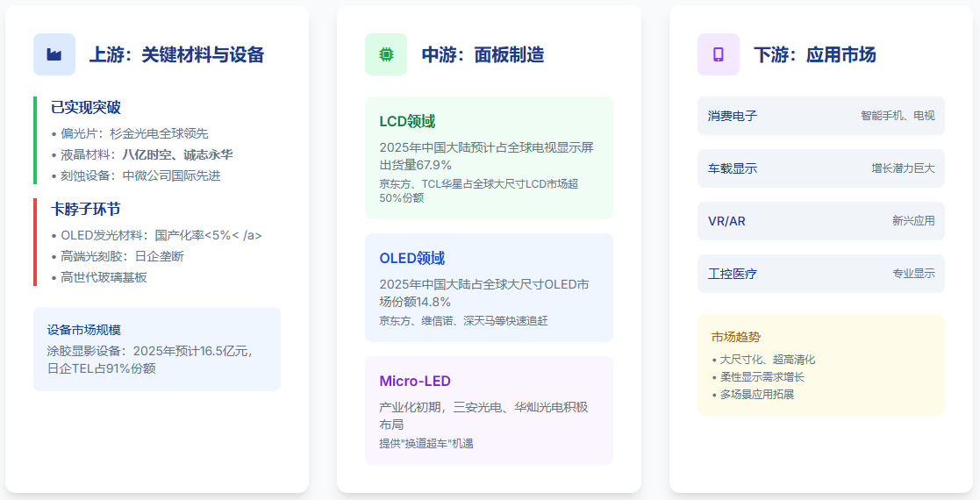Select the heading 下游：应用市场
Screen dimensions: 980x500
(x=815, y=55)
